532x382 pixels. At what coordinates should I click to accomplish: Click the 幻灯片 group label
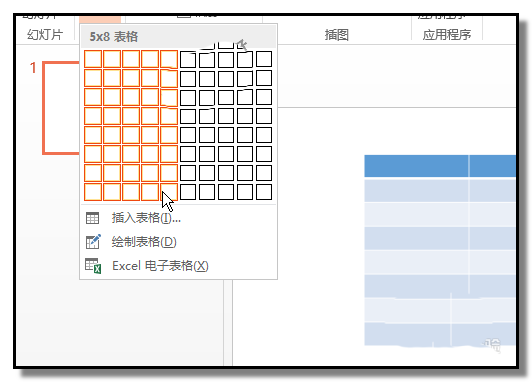coord(45,35)
